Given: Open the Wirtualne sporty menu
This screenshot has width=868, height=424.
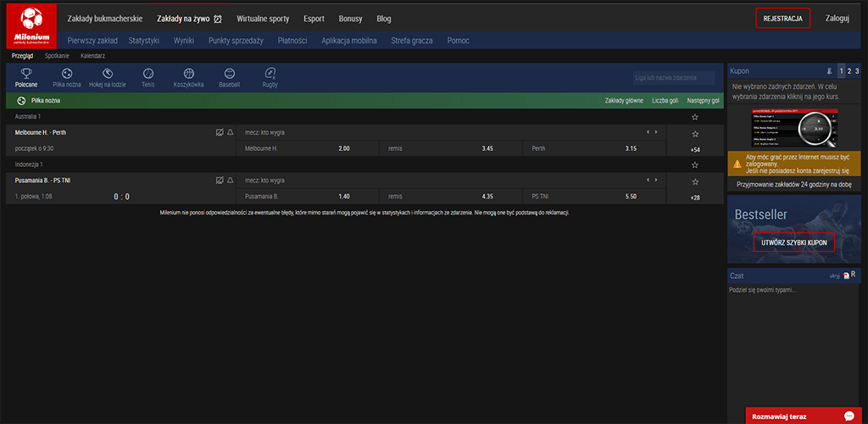Looking at the screenshot, I should click(x=263, y=19).
